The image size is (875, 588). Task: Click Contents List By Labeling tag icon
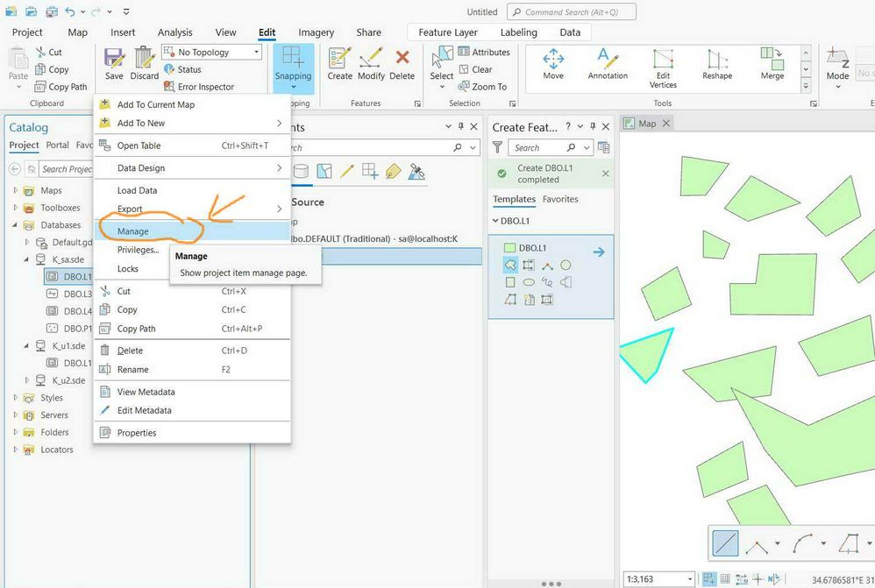[393, 171]
